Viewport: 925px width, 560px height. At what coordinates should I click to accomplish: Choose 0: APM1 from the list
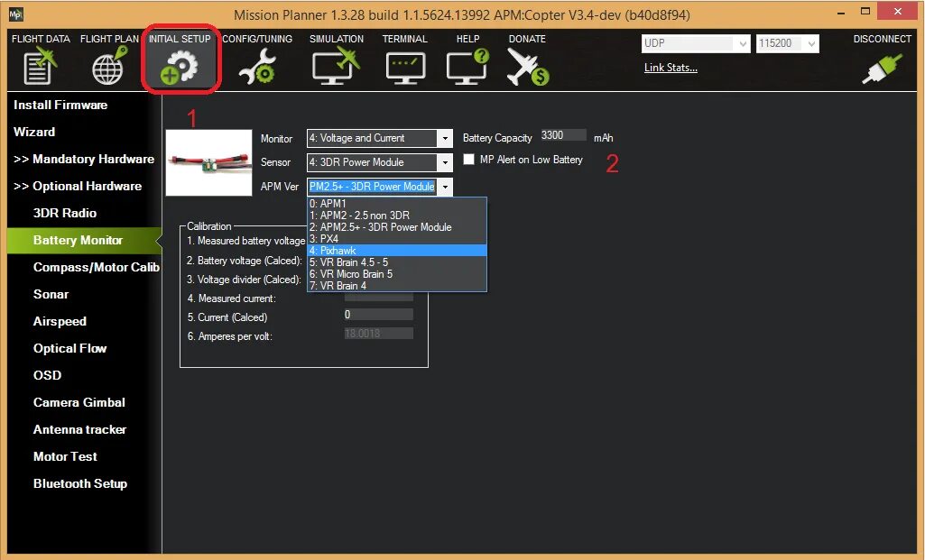[397, 204]
